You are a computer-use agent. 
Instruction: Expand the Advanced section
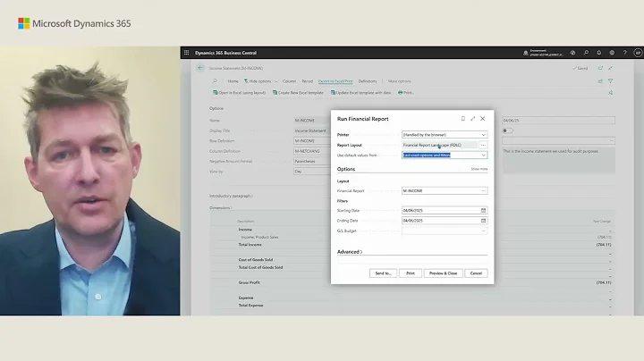pyautogui.click(x=350, y=252)
